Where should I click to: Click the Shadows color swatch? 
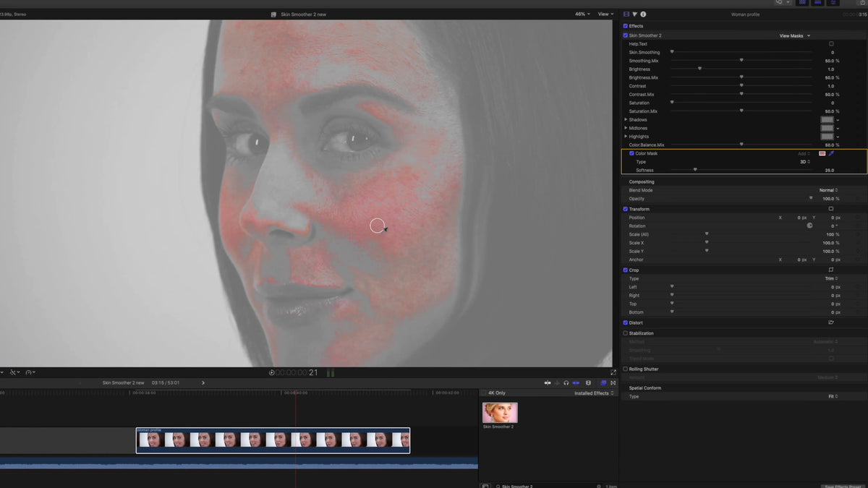827,119
